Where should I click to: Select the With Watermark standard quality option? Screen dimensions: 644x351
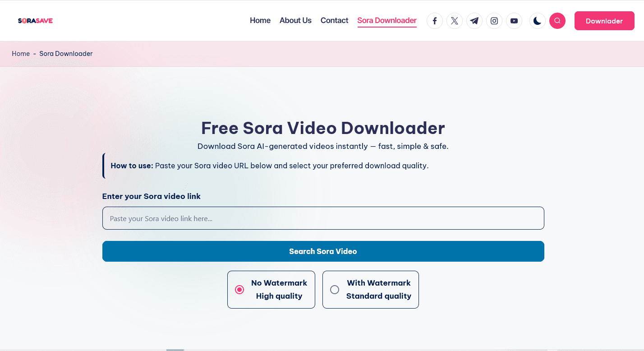[370, 289]
